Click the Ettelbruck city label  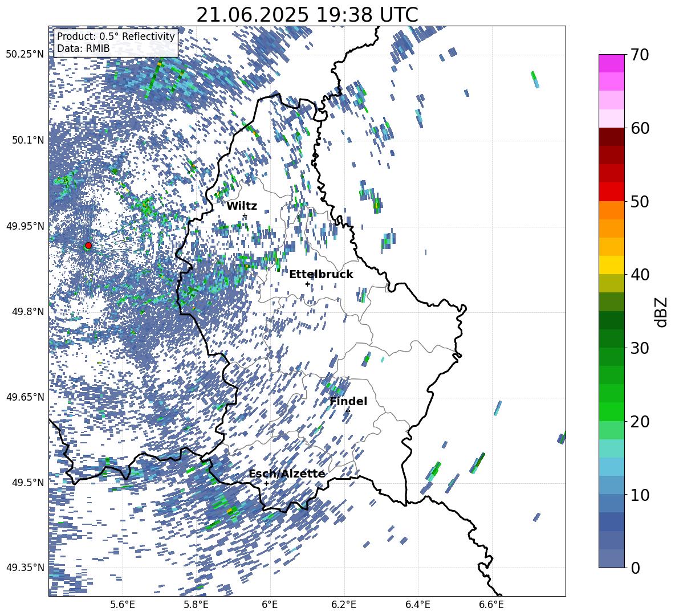pyautogui.click(x=321, y=274)
